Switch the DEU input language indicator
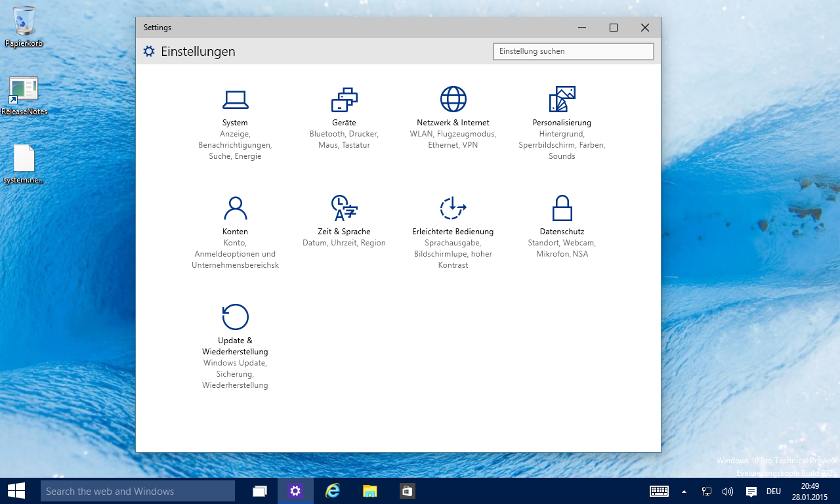This screenshot has width=840, height=504. pyautogui.click(x=774, y=492)
